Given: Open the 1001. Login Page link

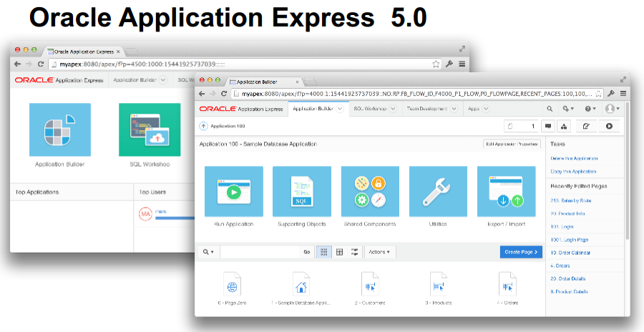Looking at the screenshot, I should [570, 240].
